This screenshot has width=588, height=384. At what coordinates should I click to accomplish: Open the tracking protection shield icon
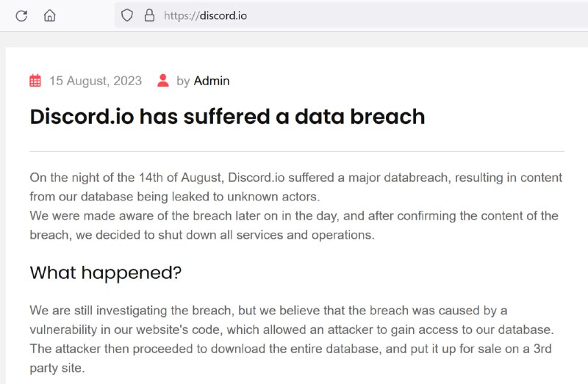point(127,15)
